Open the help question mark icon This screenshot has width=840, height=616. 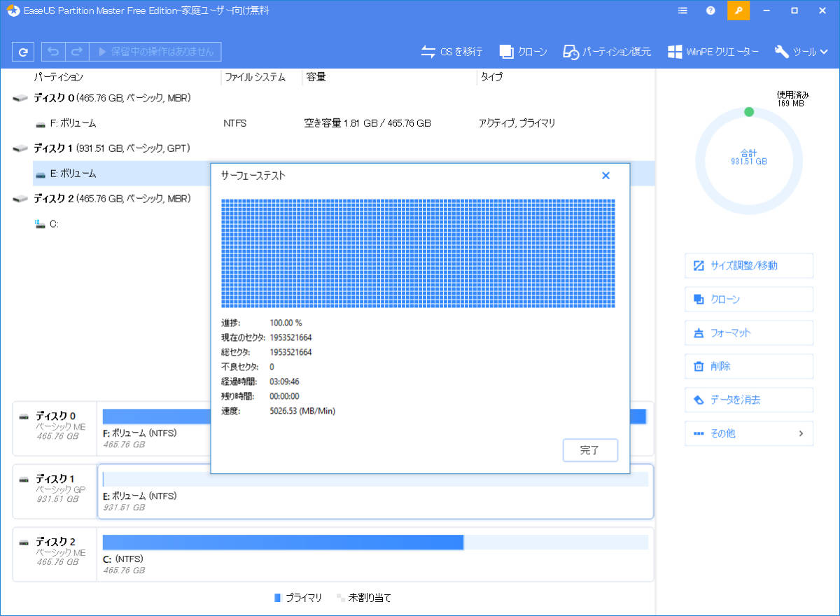tap(710, 11)
